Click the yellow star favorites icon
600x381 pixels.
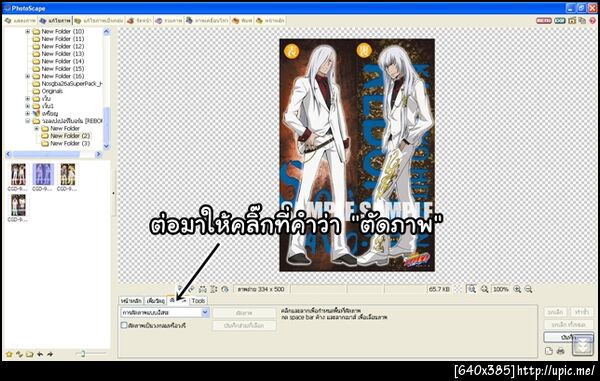click(9, 354)
